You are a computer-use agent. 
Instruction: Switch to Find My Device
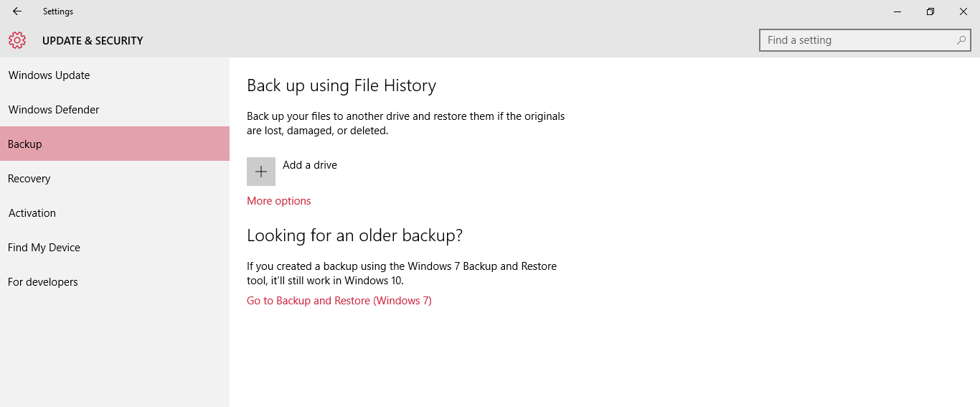pyautogui.click(x=44, y=248)
